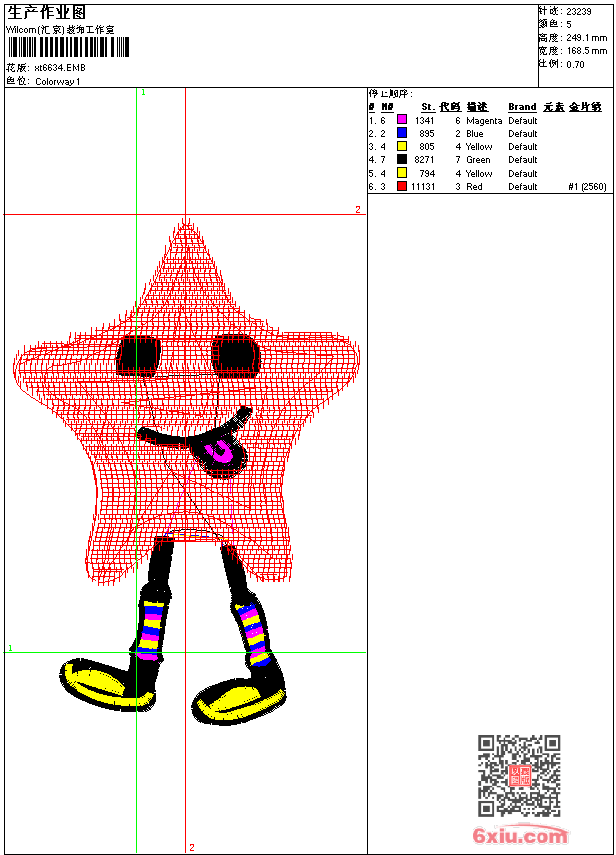Click the Yellow description in the 794 row
The image size is (616, 855).
point(479,174)
